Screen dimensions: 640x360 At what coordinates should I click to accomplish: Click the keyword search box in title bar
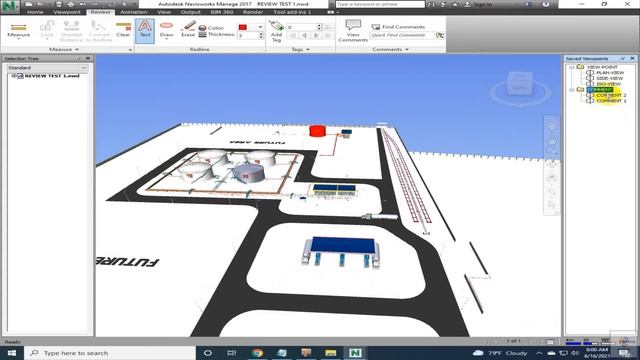click(380, 4)
